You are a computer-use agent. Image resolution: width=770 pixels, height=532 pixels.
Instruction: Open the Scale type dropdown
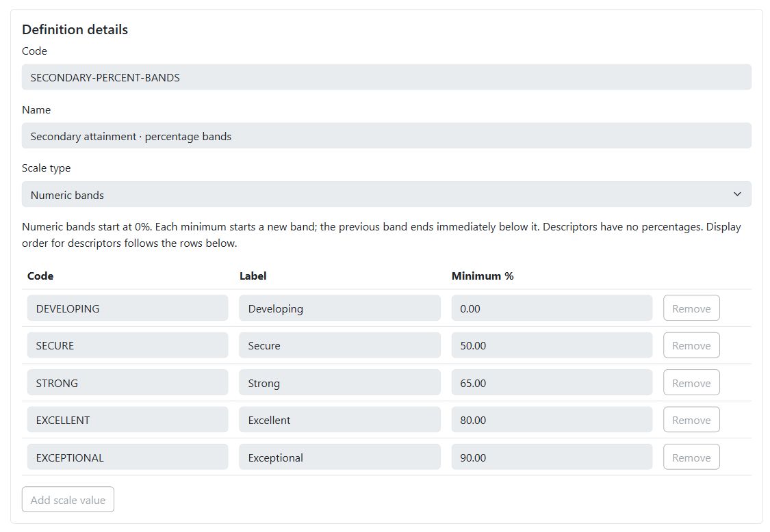[387, 194]
